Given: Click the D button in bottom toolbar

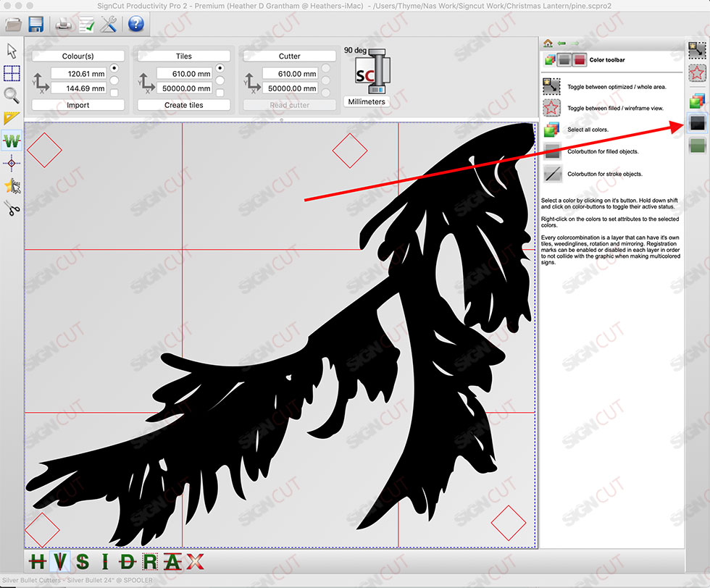Looking at the screenshot, I should pyautogui.click(x=128, y=562).
